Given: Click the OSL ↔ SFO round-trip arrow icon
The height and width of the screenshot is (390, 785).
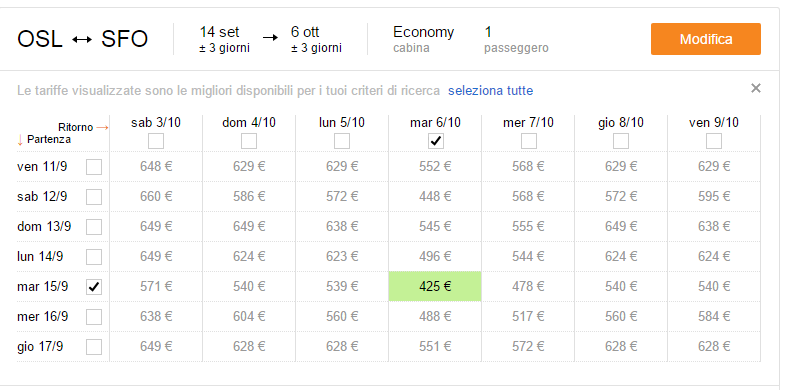Looking at the screenshot, I should point(82,39).
